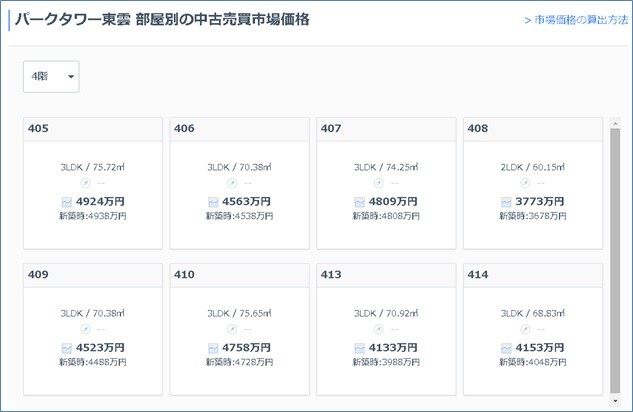The height and width of the screenshot is (412, 633).
Task: Click the 3LDK / 74.25㎡ layout text
Action: click(386, 167)
